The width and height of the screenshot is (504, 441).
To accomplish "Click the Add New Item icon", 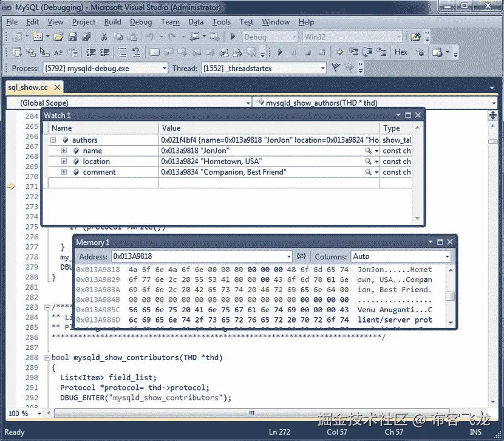I will [x=37, y=36].
